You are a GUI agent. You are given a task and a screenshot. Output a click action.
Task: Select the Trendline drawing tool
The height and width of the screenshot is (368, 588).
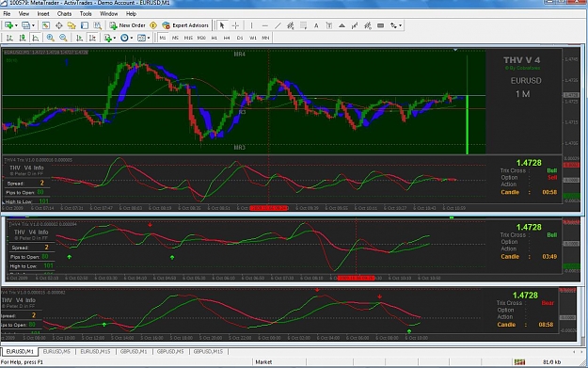[278, 25]
